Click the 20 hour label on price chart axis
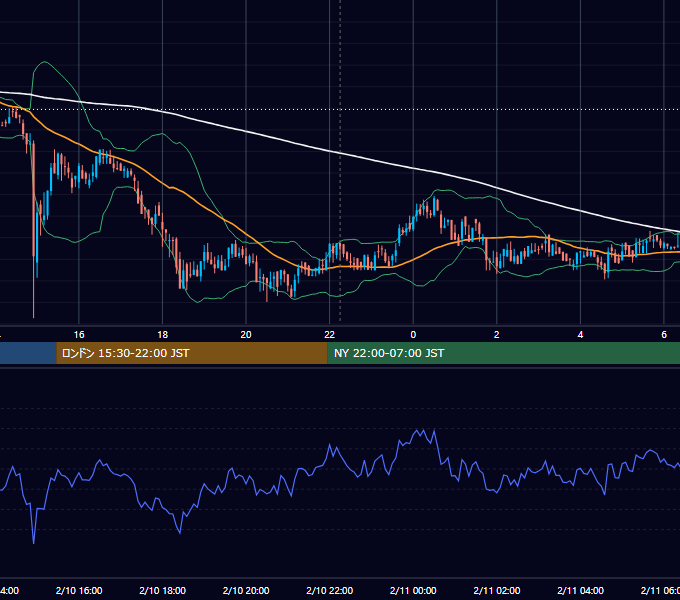Image resolution: width=680 pixels, height=600 pixels. 246,335
